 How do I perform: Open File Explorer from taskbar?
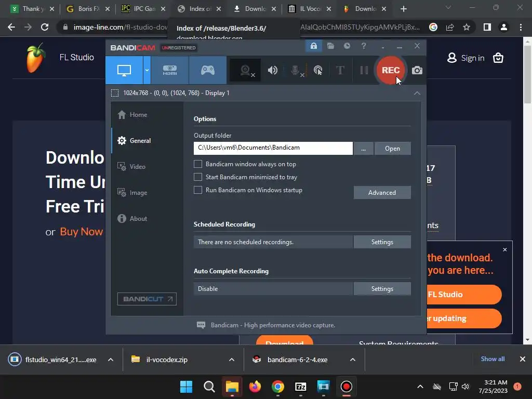click(232, 387)
